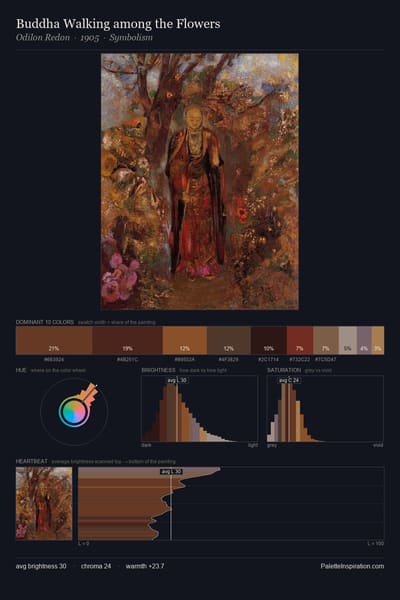Pick the 5% light gray swatch
This screenshot has width=400, height=600.
coord(348,340)
